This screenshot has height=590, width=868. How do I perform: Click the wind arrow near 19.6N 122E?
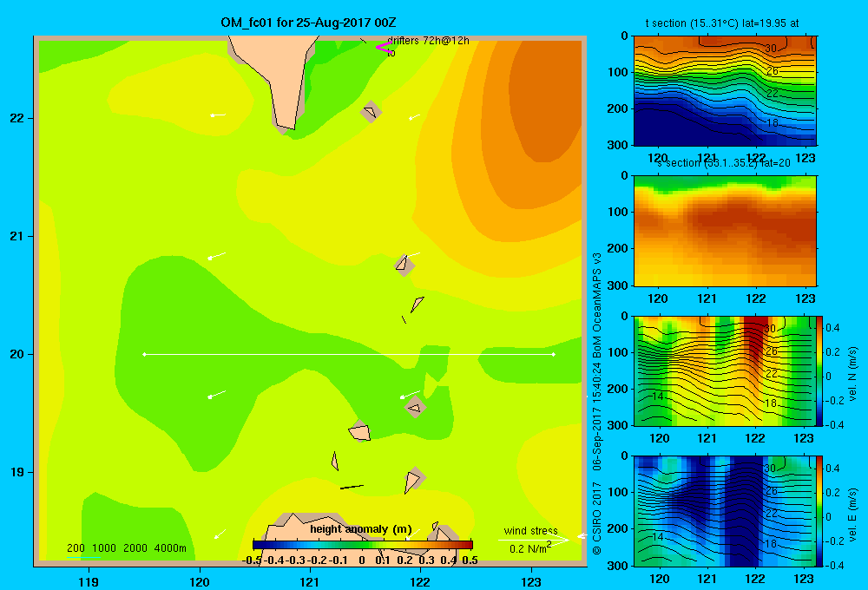coord(410,395)
